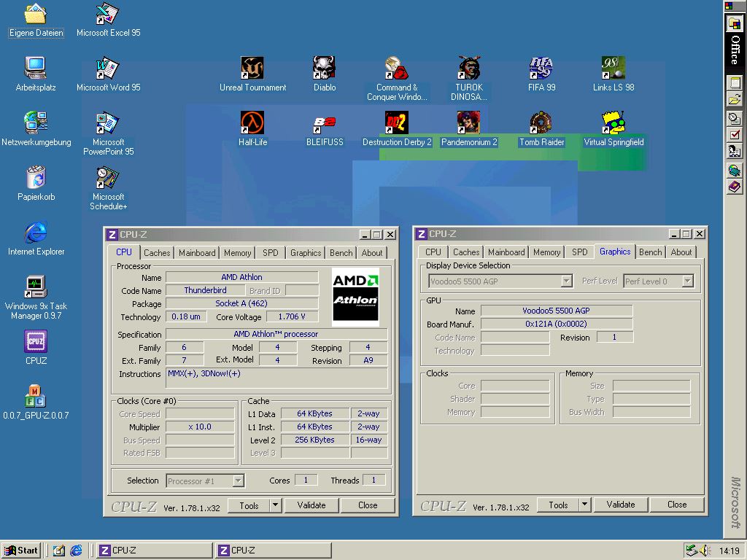This screenshot has height=560, width=747.
Task: Select Microsoft Schedule+ shortcut
Action: (x=108, y=178)
